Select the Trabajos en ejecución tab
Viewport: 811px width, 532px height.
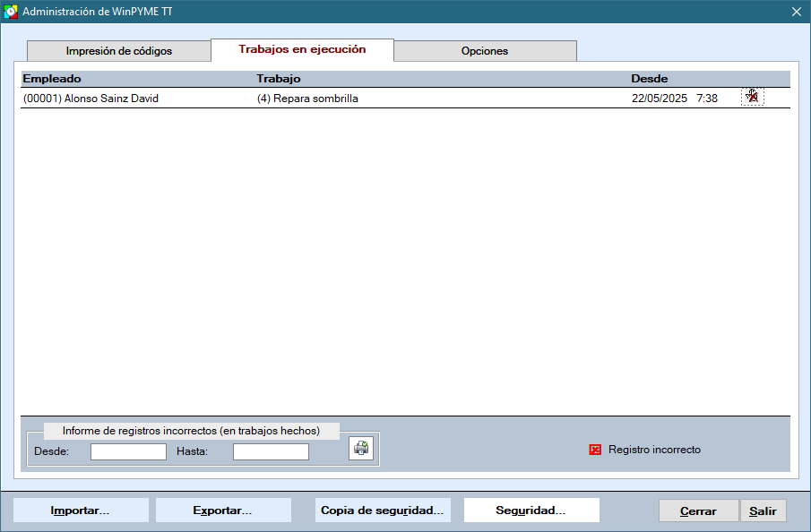click(302, 50)
